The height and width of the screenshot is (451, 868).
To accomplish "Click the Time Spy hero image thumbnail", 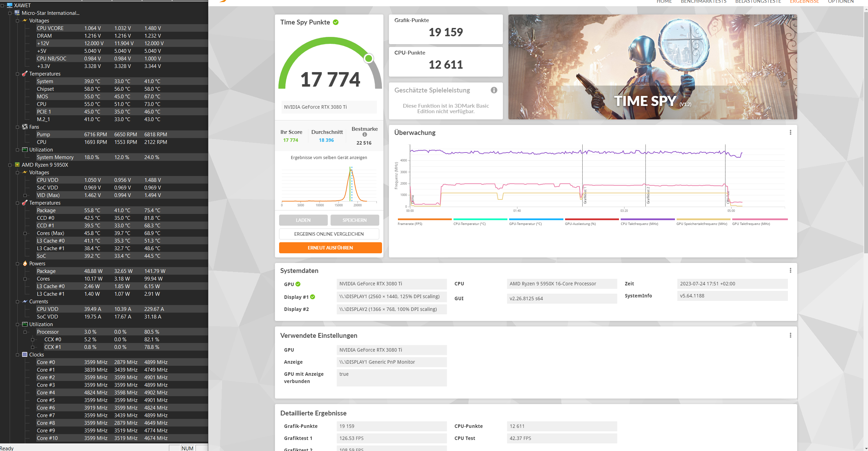I will (652, 67).
